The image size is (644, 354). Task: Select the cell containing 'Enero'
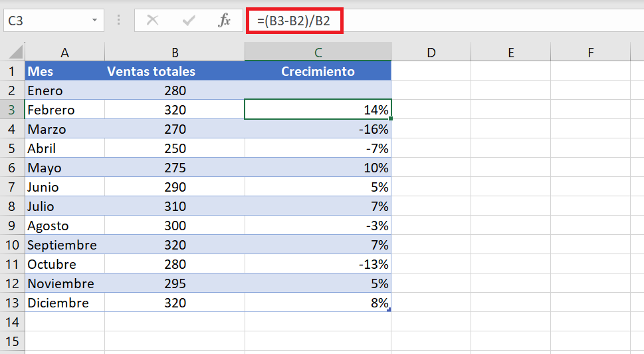[64, 90]
